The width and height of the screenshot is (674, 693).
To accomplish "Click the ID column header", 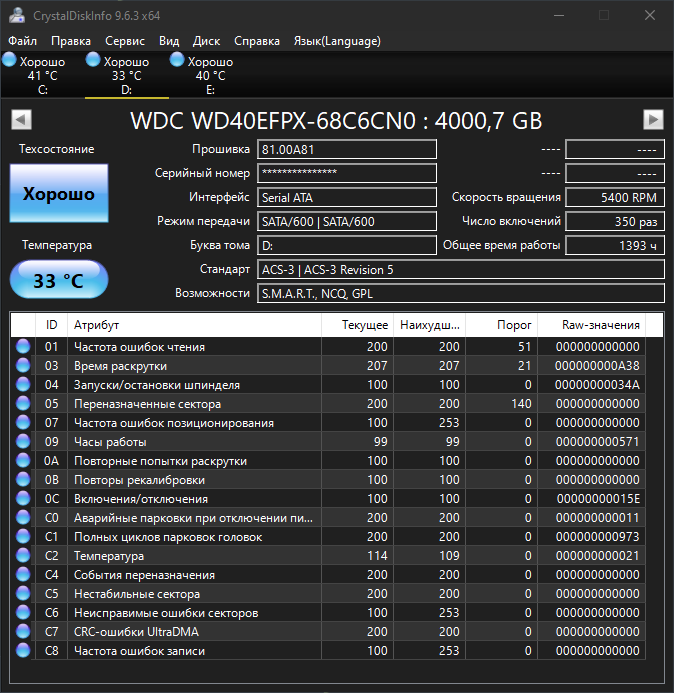I will 51,325.
